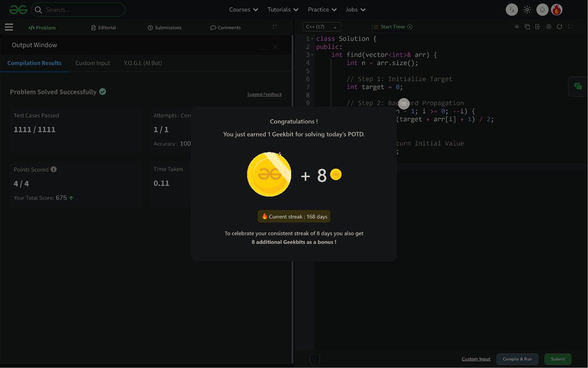The image size is (588, 368).
Task: Click the 'public:' line in code editor
Action: coord(329,47)
